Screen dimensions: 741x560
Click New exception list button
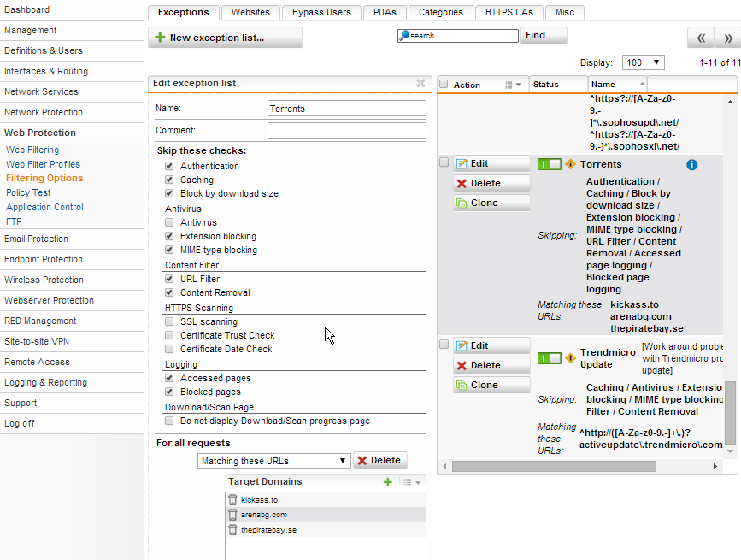coord(225,38)
